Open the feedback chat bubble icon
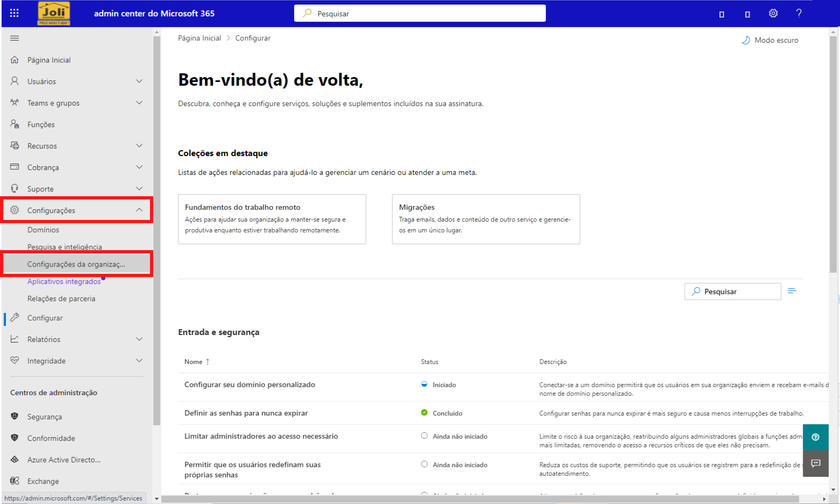The image size is (840, 504). (815, 463)
